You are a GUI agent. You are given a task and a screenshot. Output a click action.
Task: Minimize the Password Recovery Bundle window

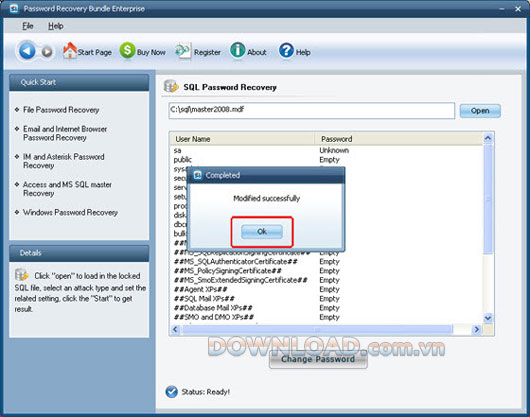(502, 9)
